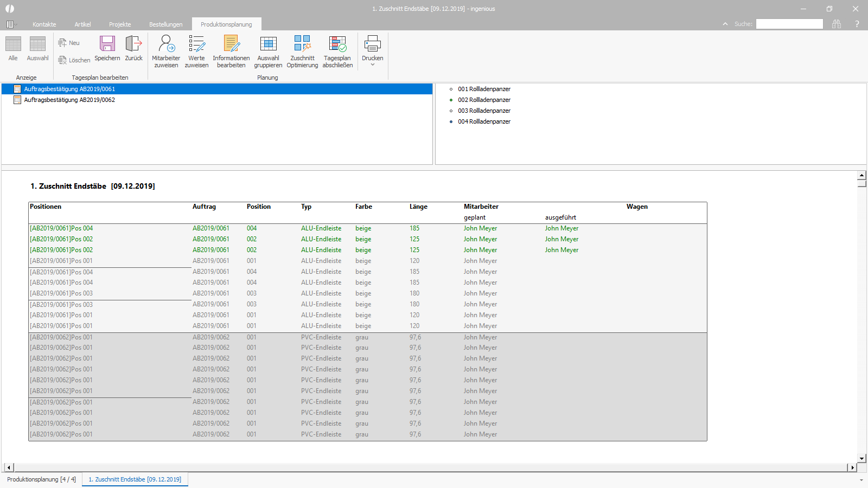Open the Kontakte ribbon tab
The height and width of the screenshot is (488, 868).
tap(44, 24)
